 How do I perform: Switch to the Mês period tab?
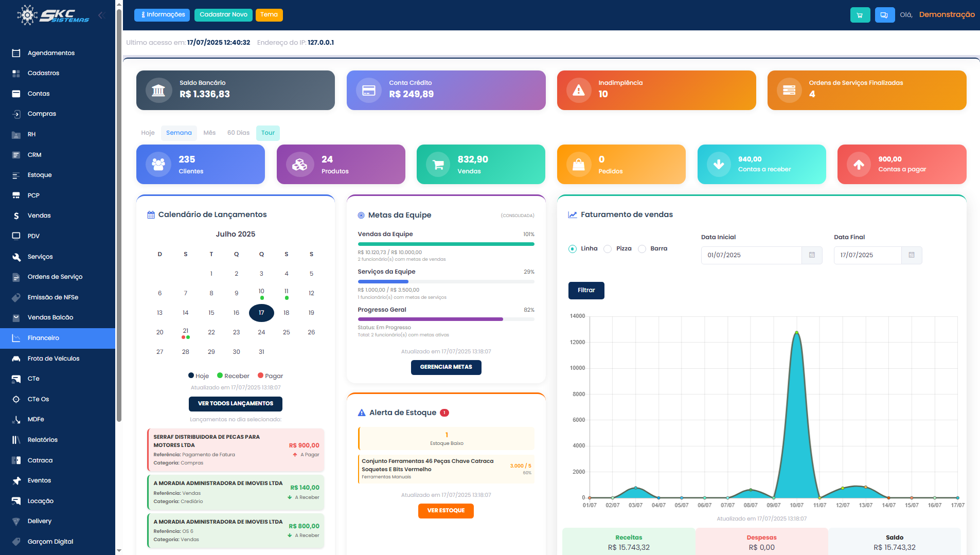209,133
